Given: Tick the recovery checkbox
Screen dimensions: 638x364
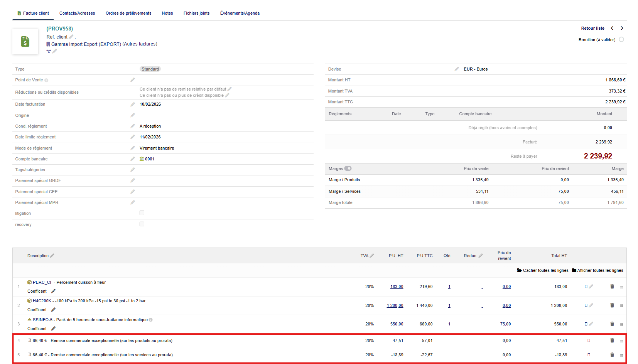Looking at the screenshot, I should tap(142, 224).
